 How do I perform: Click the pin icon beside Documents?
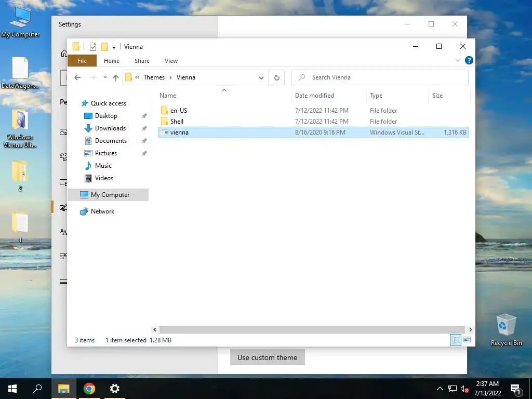[144, 141]
